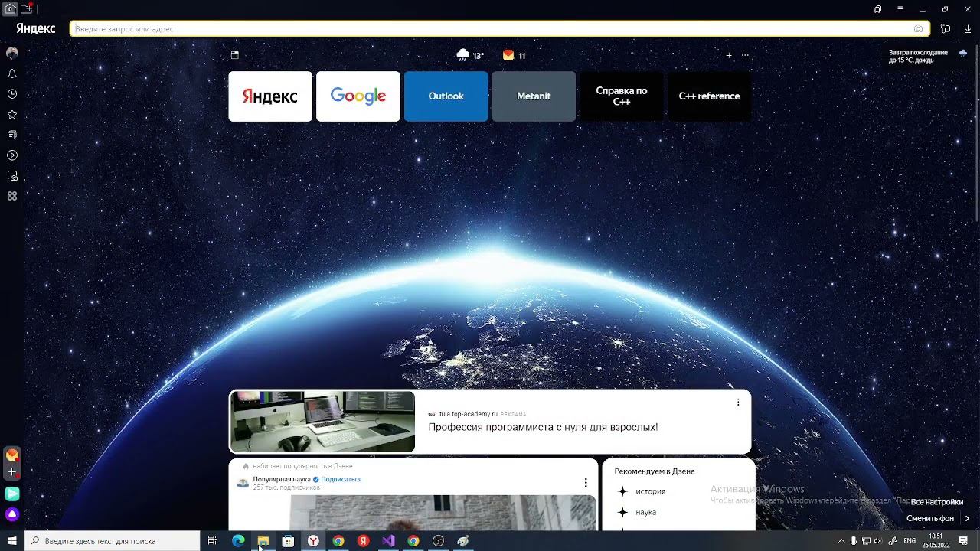Open the Справка по C++ tile
Screen dimensions: 980x551
[x=622, y=96]
